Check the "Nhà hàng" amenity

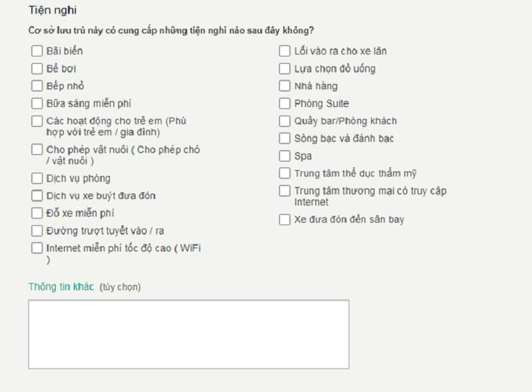(284, 86)
